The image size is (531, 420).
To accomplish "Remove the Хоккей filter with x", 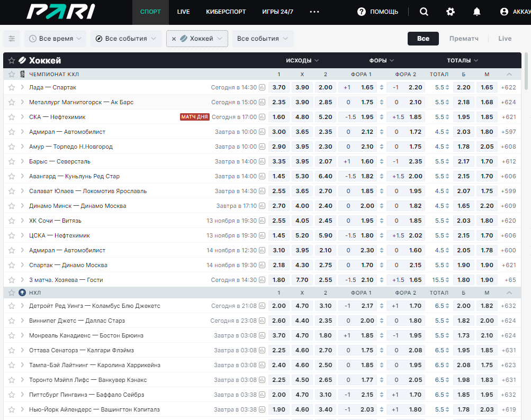I will point(174,39).
